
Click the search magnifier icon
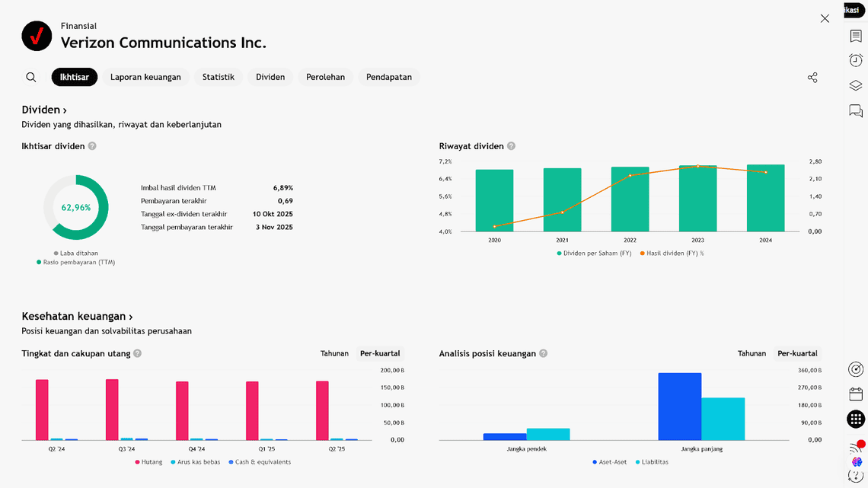point(31,77)
